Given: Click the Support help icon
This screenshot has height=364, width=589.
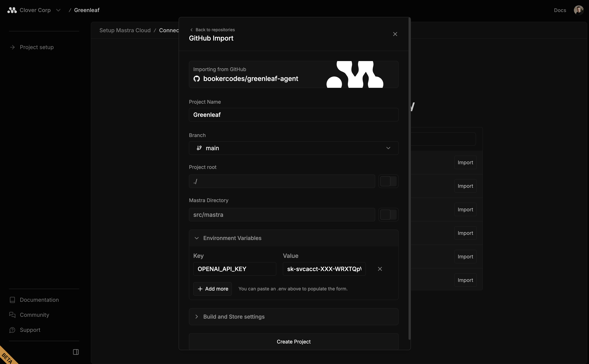Looking at the screenshot, I should click(12, 330).
